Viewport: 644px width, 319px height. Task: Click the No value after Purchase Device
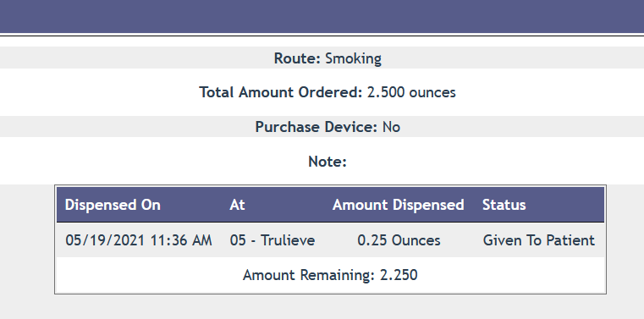391,127
